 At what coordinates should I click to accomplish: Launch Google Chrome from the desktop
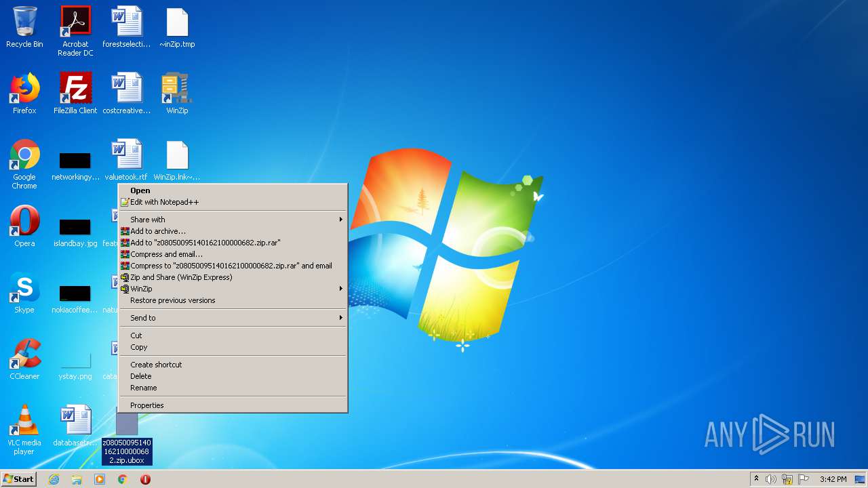pos(24,164)
